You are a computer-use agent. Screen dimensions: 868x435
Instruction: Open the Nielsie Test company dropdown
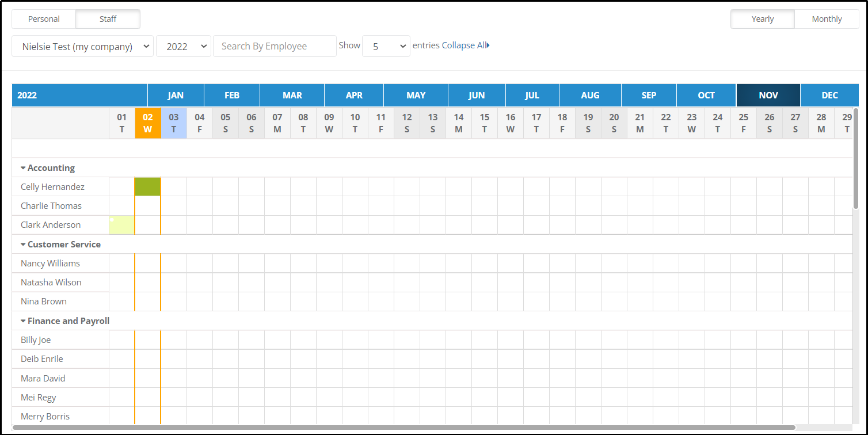(83, 47)
